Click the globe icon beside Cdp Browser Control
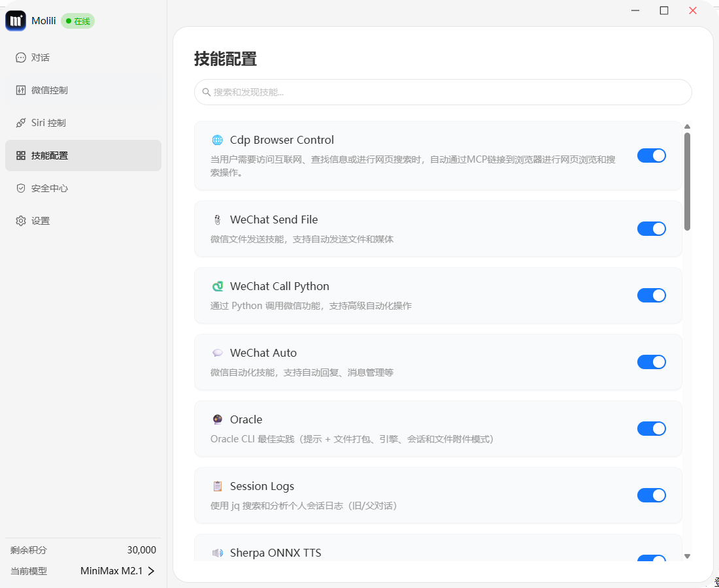The width and height of the screenshot is (719, 588). coord(217,140)
